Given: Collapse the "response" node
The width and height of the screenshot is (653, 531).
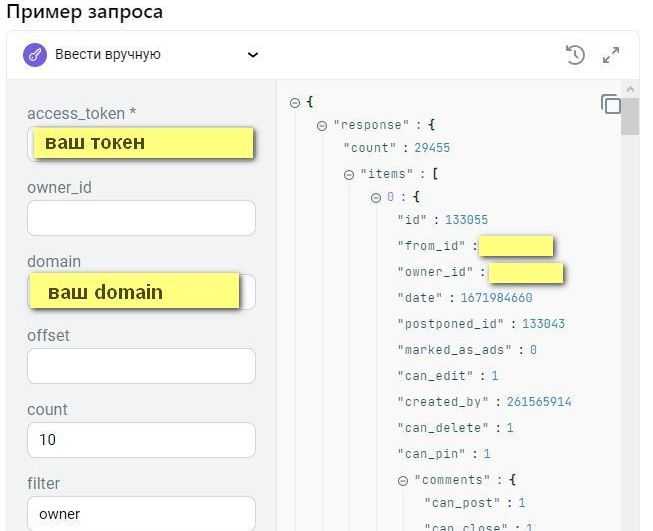Looking at the screenshot, I should click(x=322, y=125).
